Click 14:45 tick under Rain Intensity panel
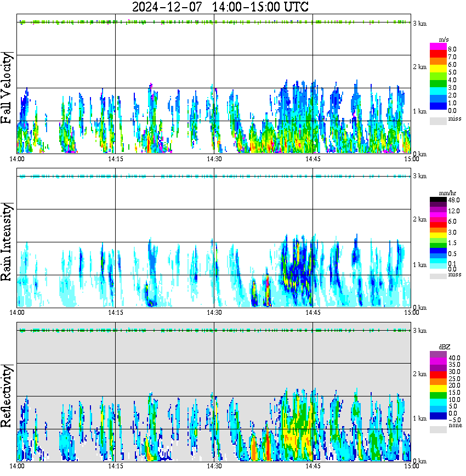 pos(312,313)
